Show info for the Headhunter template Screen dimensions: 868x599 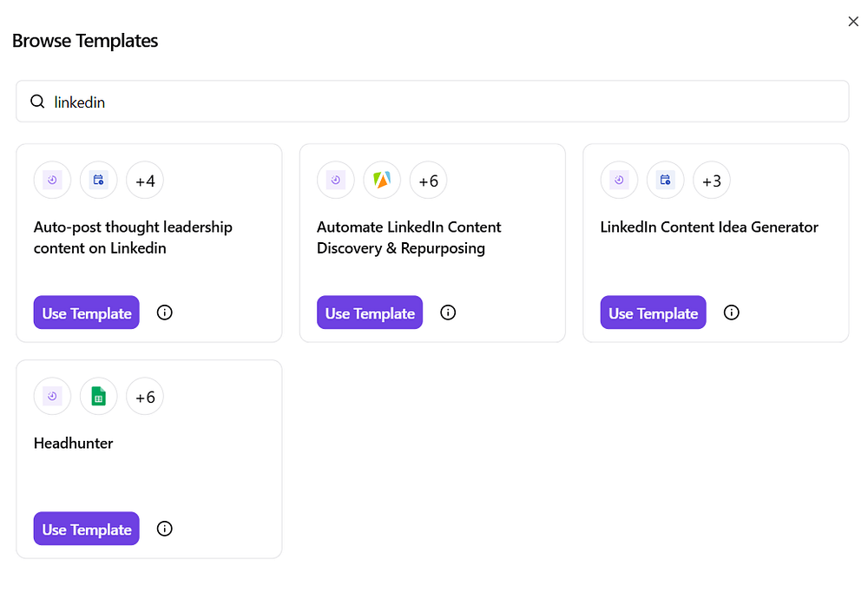click(x=164, y=529)
